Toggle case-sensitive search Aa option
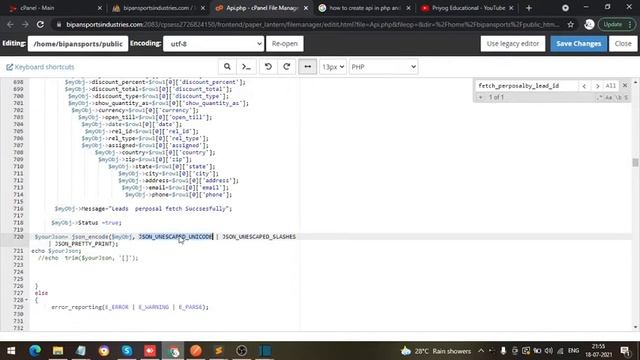 [609, 98]
